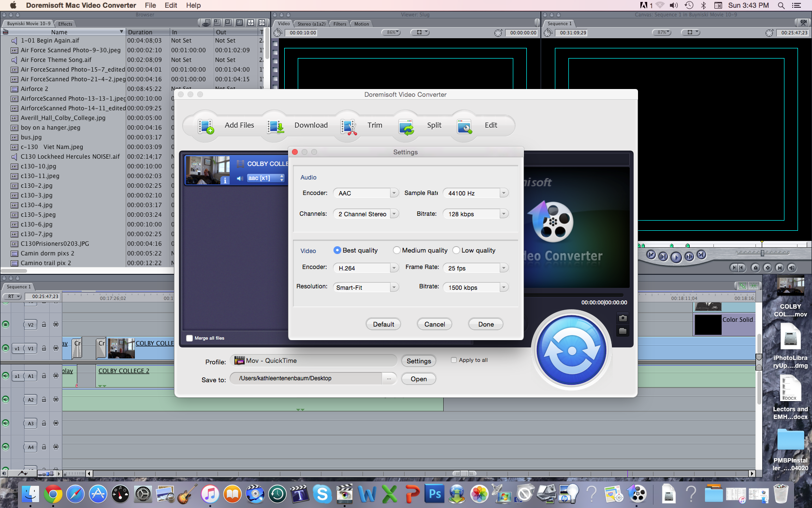
Task: Click the timeline zoom slider at the bottom
Action: (464, 473)
